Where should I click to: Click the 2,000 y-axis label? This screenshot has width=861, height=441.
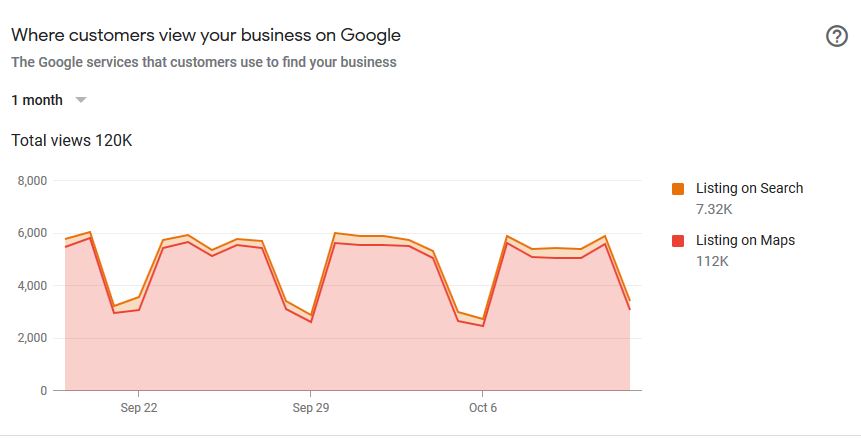tap(33, 338)
